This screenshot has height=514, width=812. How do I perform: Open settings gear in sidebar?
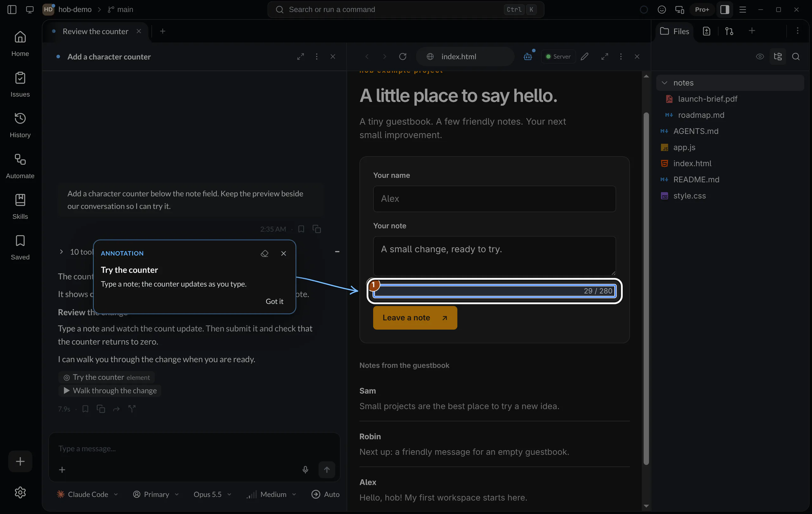click(x=20, y=492)
